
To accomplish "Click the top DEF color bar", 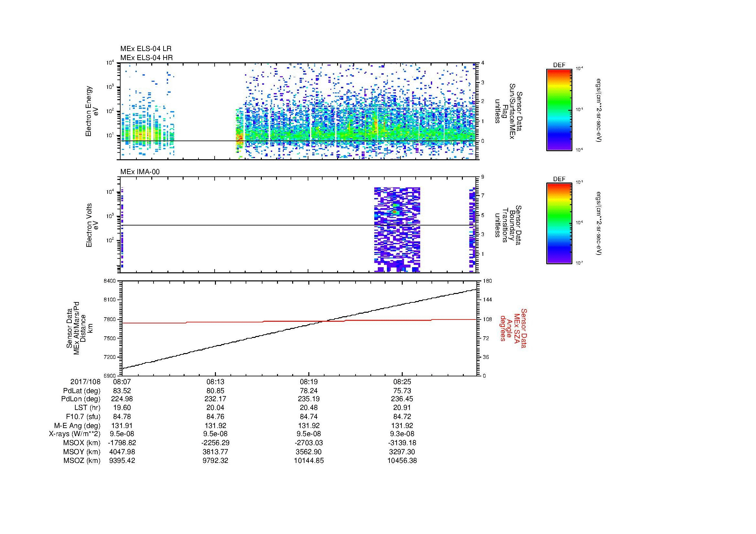I will (559, 110).
